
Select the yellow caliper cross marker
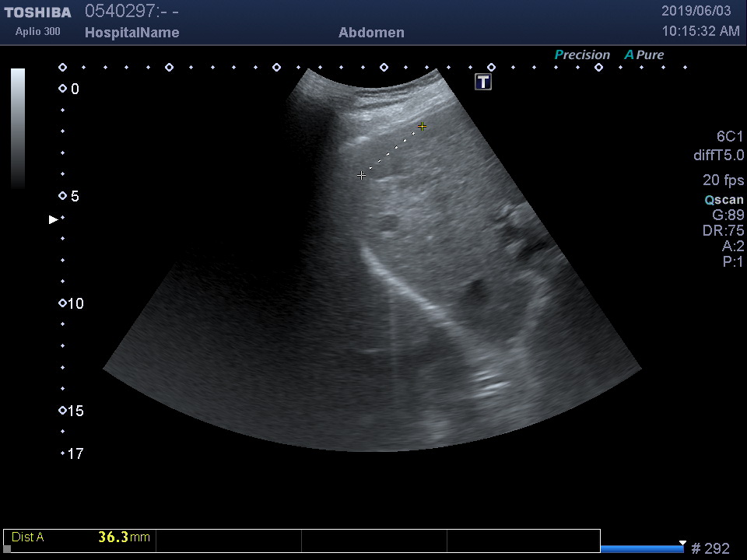pyautogui.click(x=422, y=126)
